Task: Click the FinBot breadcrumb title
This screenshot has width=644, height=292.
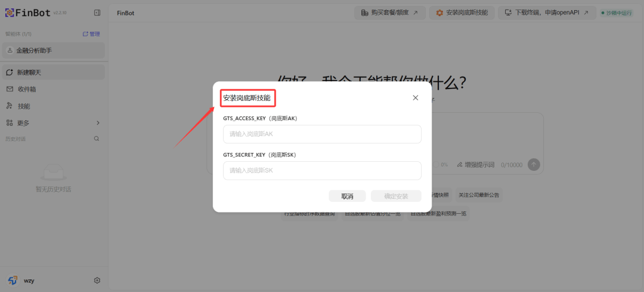Action: (125, 13)
